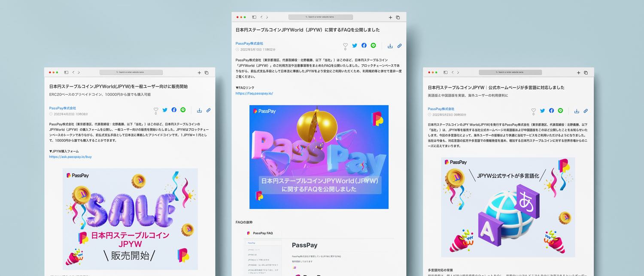Open new tab in right browser window

pyautogui.click(x=579, y=73)
